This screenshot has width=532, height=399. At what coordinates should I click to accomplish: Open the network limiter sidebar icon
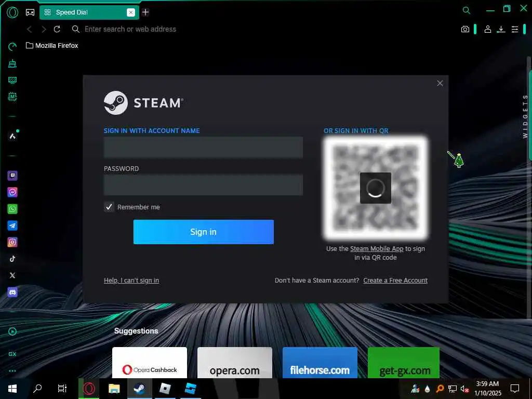tap(12, 80)
